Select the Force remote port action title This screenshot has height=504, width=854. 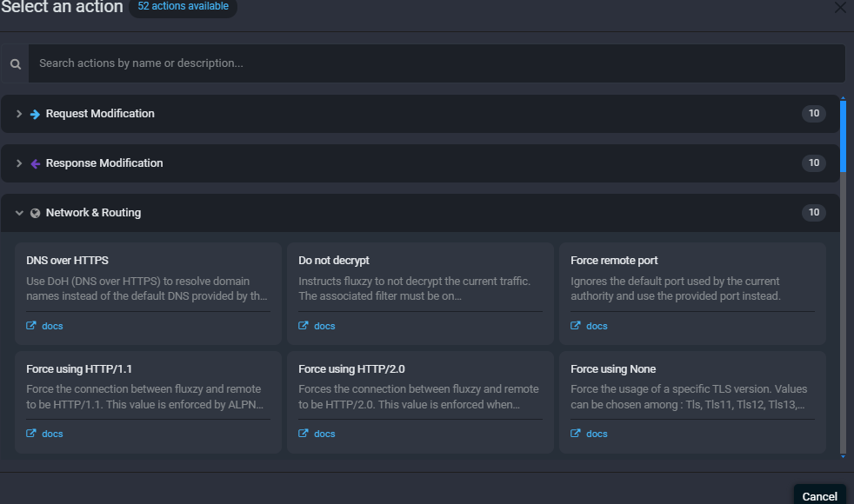click(x=614, y=261)
